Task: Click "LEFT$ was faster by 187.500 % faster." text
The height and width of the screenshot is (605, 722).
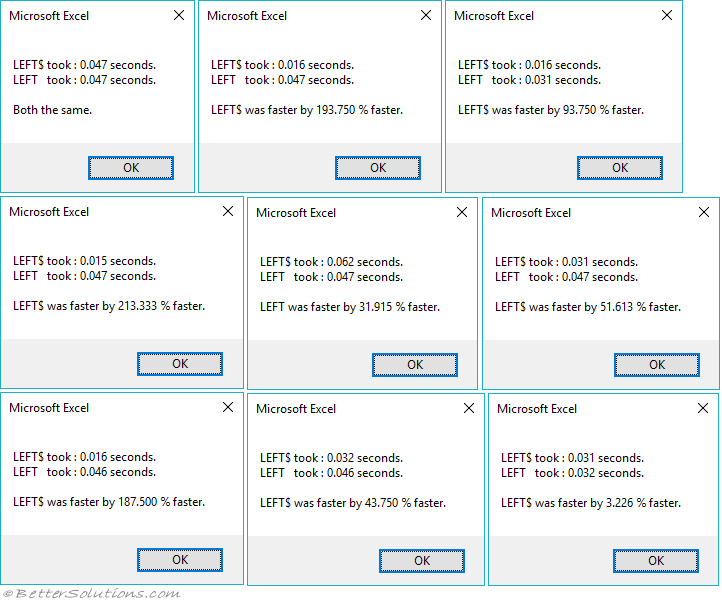Action: click(x=109, y=502)
